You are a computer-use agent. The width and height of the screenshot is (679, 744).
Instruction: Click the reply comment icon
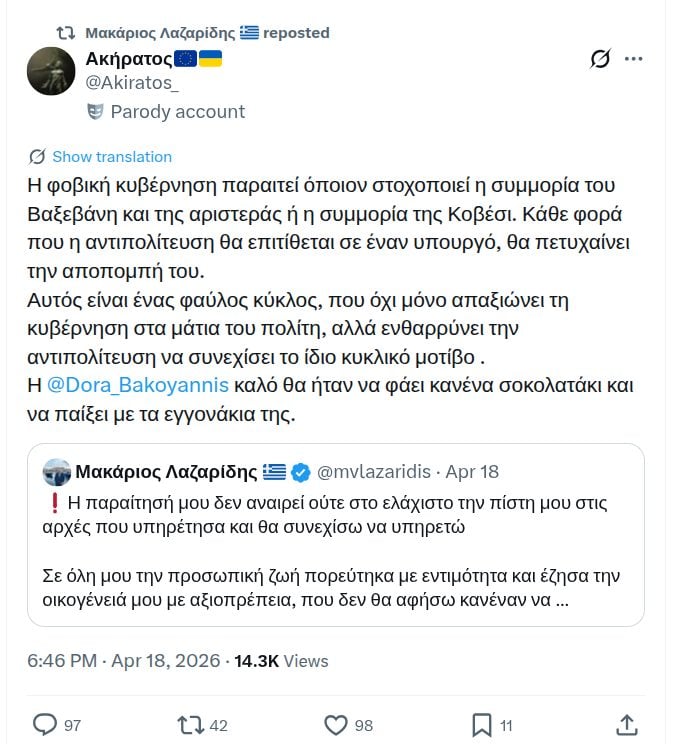[x=45, y=724]
